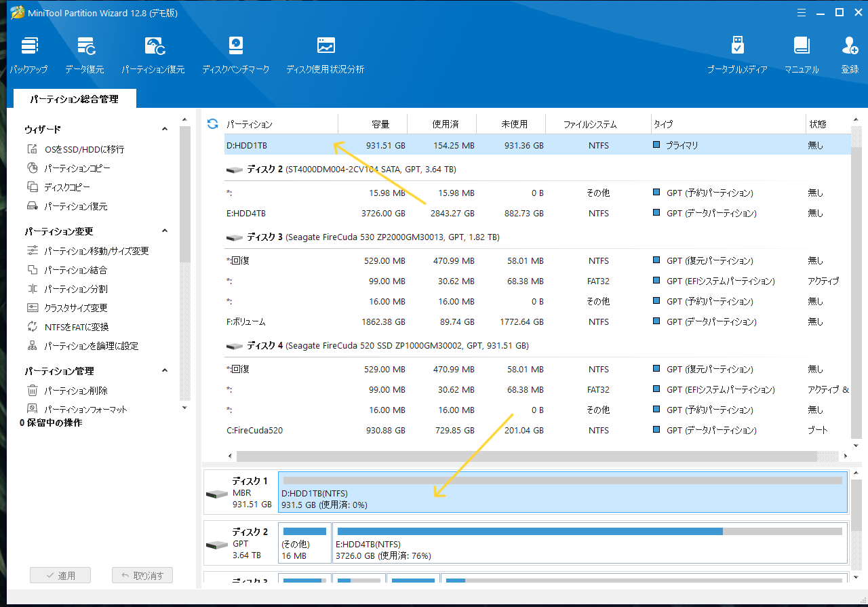Open the ブータブルメディア builder
This screenshot has width=868, height=607.
click(738, 54)
